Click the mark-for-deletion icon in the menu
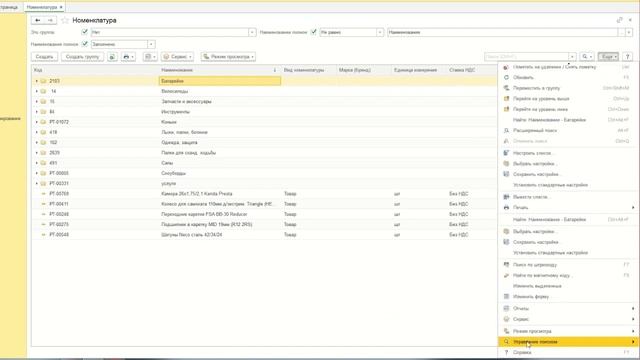This screenshot has height=360, width=640. tap(506, 67)
